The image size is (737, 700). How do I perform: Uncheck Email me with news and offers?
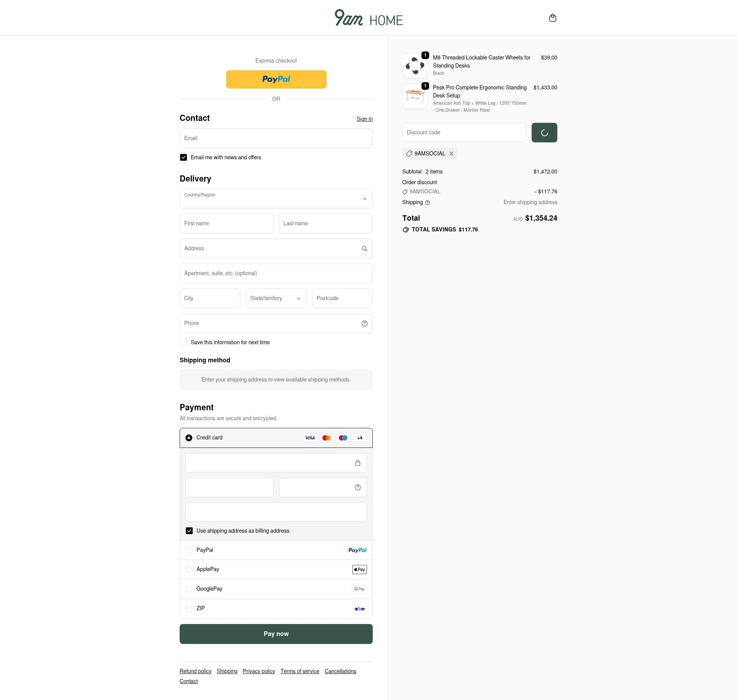coord(183,157)
